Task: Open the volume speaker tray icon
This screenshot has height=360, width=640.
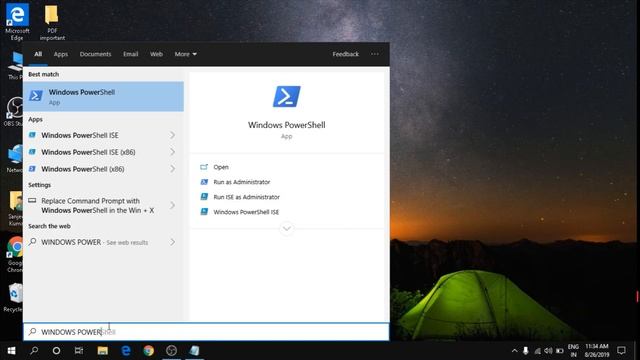Action: click(548, 351)
